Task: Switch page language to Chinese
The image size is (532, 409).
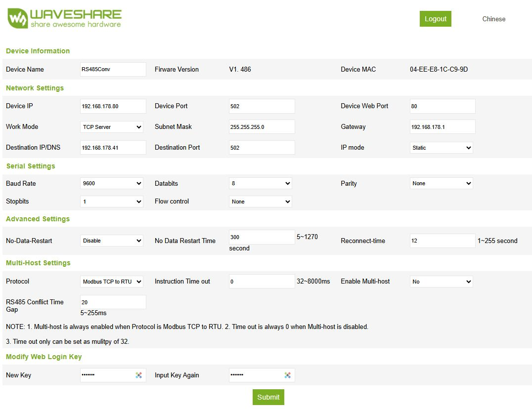Action: [x=493, y=19]
